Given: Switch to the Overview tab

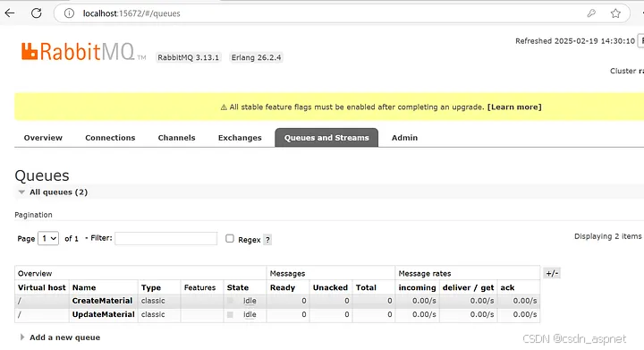Looking at the screenshot, I should tap(43, 138).
